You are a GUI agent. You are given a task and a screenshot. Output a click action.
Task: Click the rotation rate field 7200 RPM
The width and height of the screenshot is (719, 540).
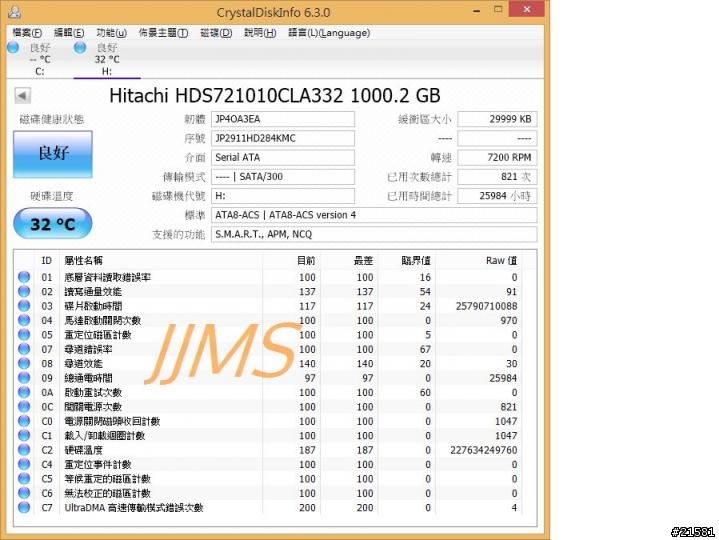(497, 158)
